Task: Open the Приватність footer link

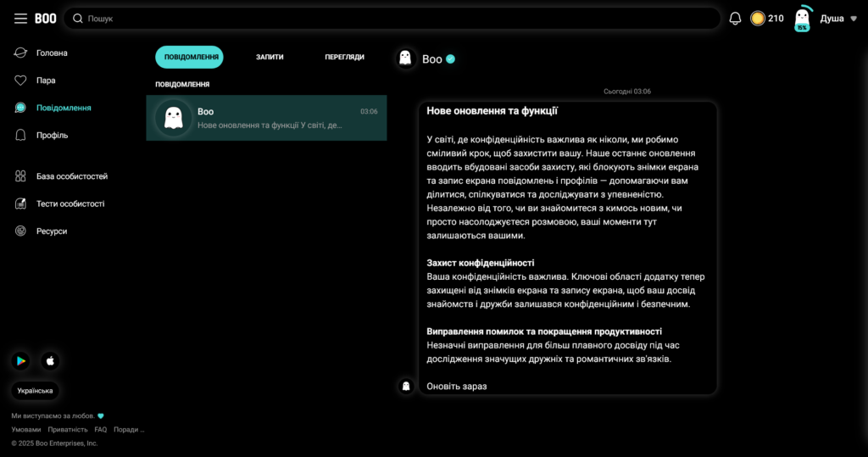Action: coord(68,430)
